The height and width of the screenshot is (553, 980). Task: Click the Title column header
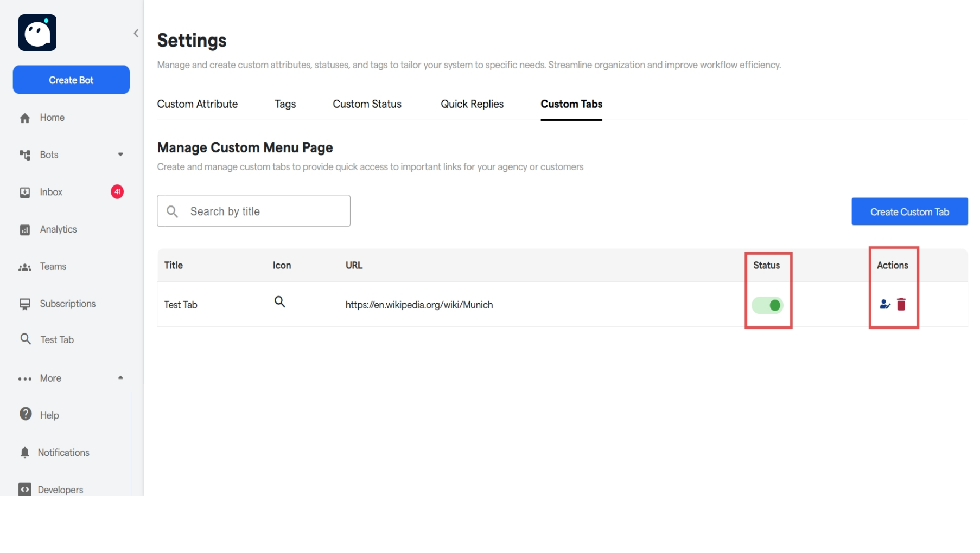tap(174, 265)
